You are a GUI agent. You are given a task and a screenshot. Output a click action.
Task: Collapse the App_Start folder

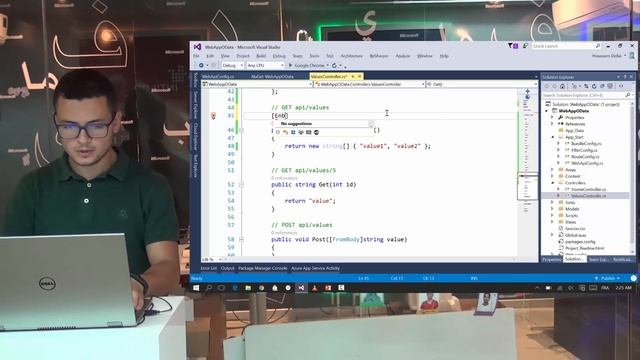coord(553,137)
